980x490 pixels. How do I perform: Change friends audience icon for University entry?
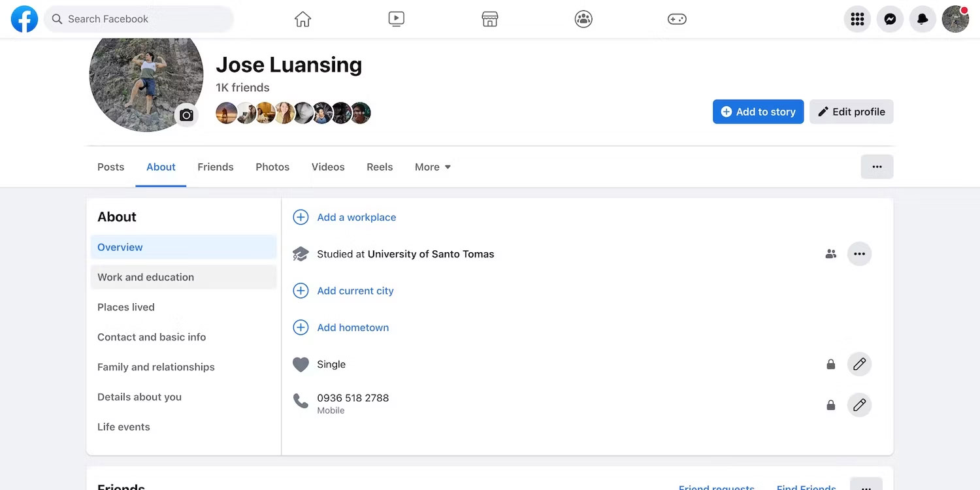tap(830, 254)
